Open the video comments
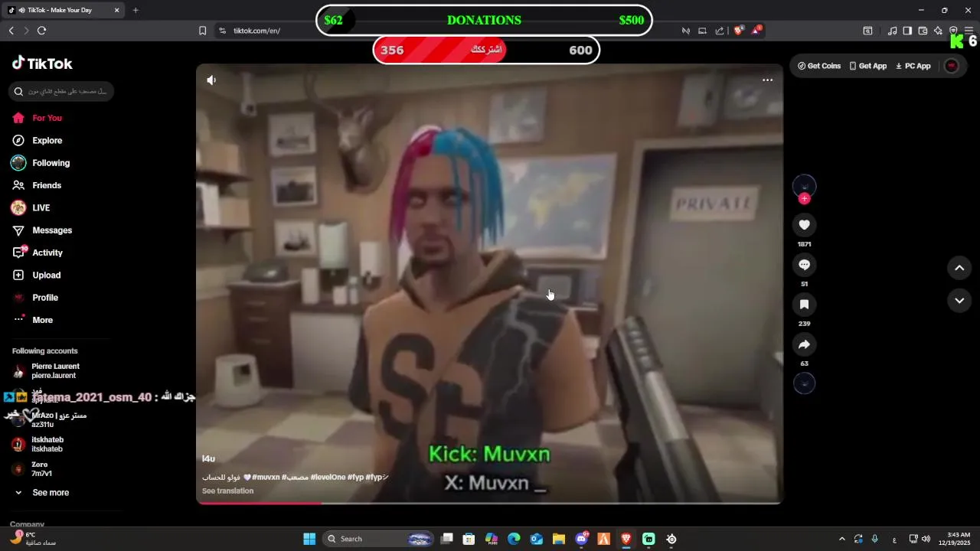Viewport: 980px width, 551px height. coord(804,264)
